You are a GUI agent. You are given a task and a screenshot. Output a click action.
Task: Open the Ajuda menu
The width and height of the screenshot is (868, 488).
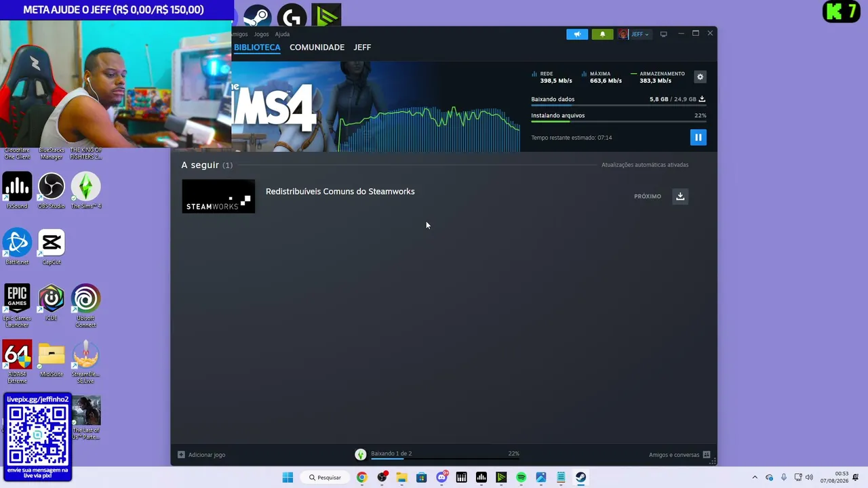click(282, 34)
